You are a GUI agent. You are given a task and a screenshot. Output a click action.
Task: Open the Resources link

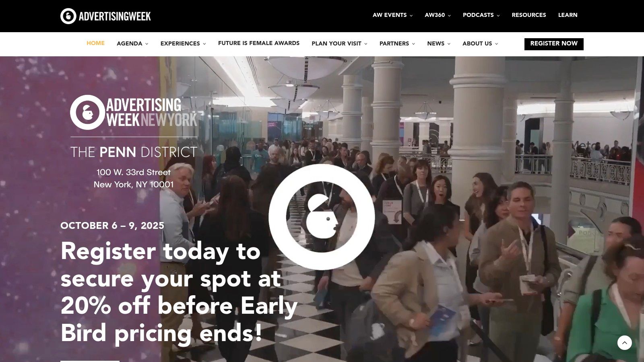(529, 15)
